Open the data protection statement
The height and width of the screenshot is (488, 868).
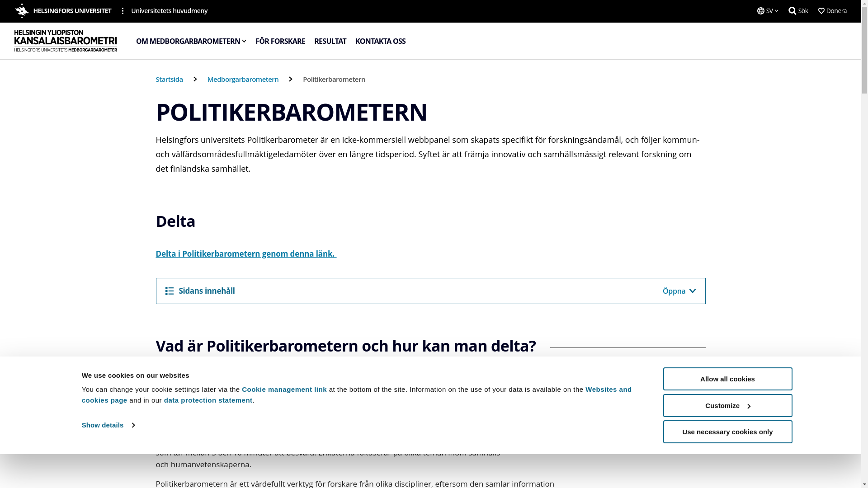point(208,400)
